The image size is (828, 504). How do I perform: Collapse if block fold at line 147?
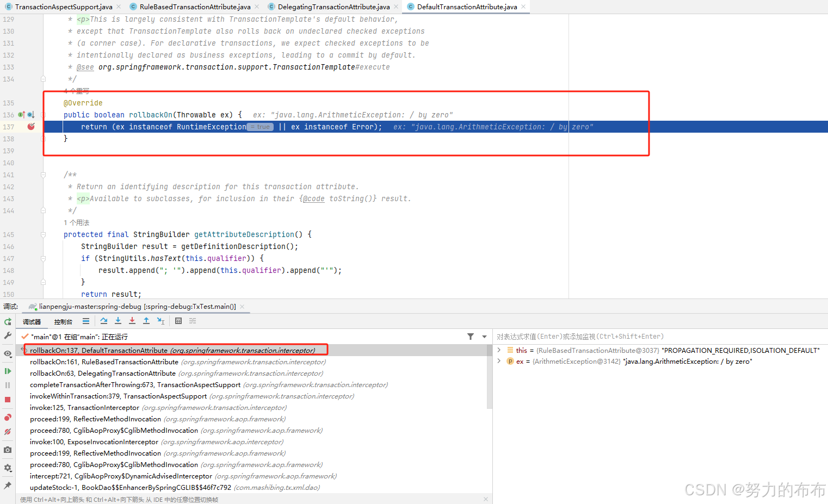coord(43,258)
